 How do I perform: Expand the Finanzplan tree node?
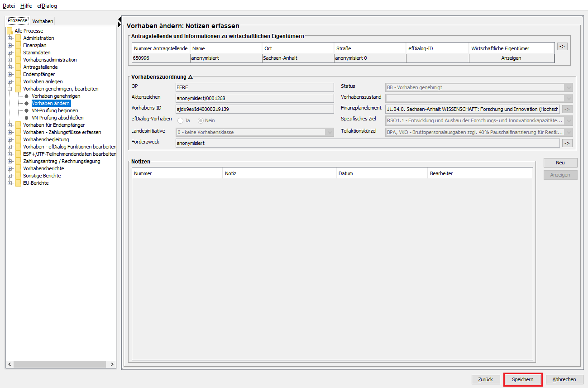click(x=10, y=45)
